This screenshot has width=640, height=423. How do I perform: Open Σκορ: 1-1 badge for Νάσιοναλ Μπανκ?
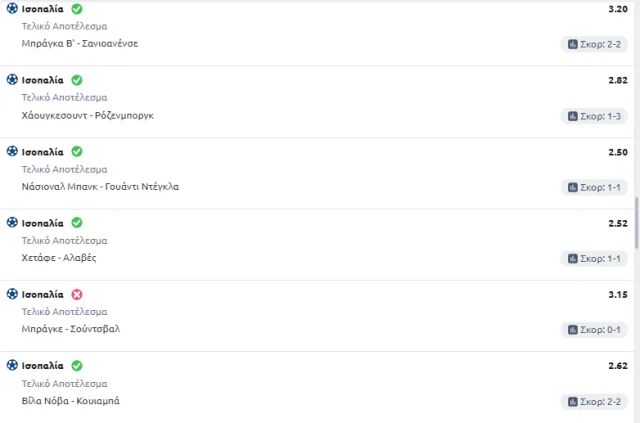[594, 187]
